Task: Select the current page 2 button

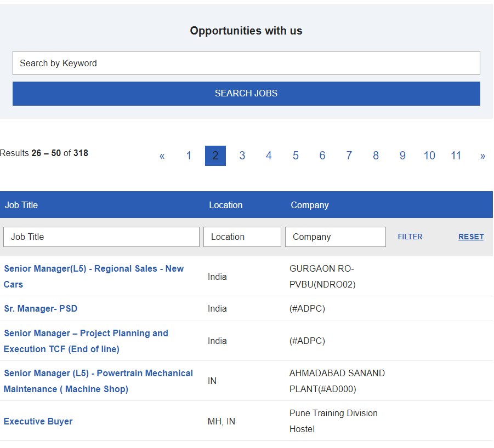Action: [215, 156]
